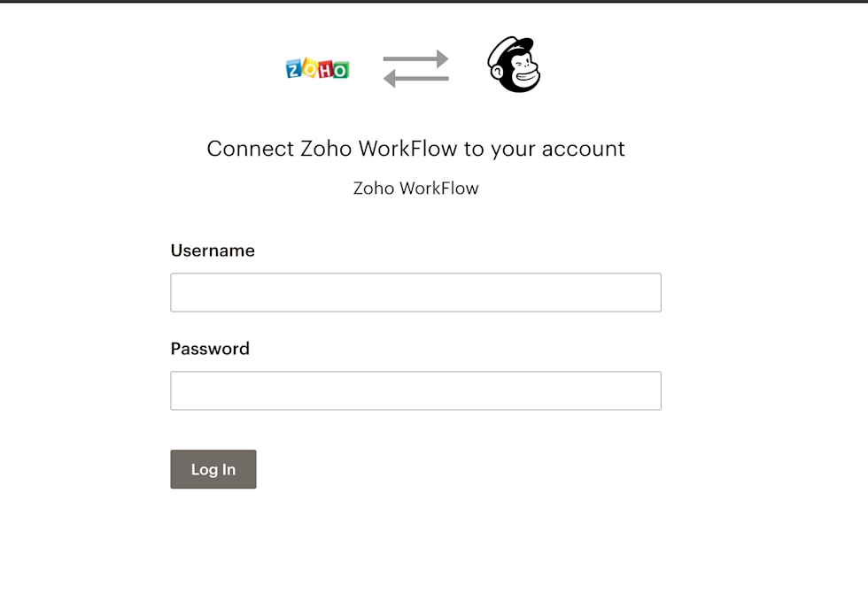Select the top-pointing arrow of the sync graphic

tap(415, 60)
